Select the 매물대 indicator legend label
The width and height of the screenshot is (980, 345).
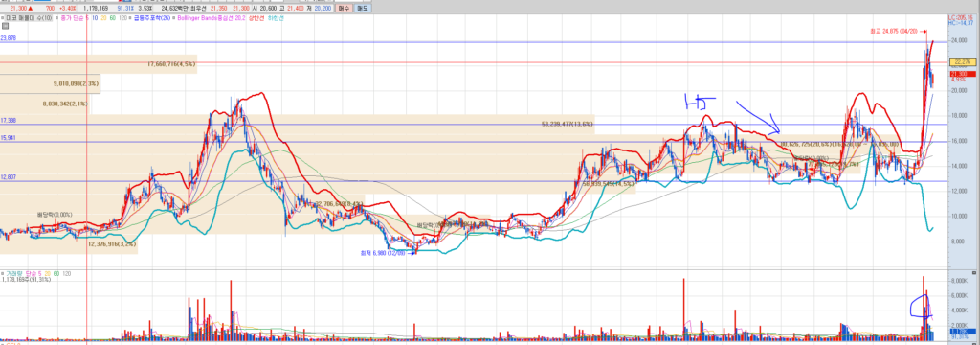point(30,18)
